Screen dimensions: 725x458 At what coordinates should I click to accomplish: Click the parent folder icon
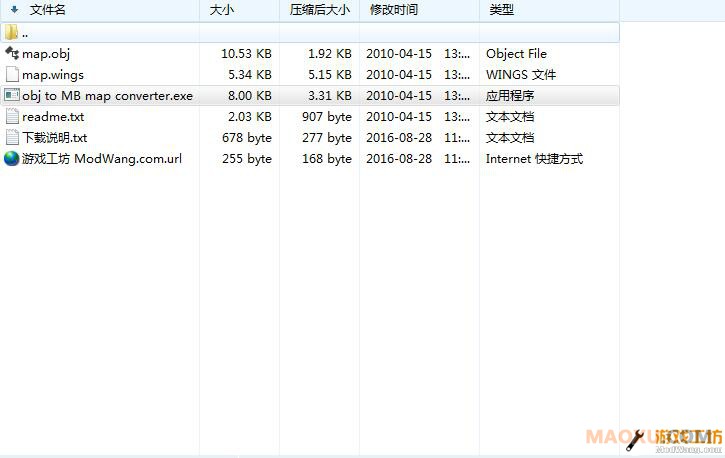click(x=12, y=33)
